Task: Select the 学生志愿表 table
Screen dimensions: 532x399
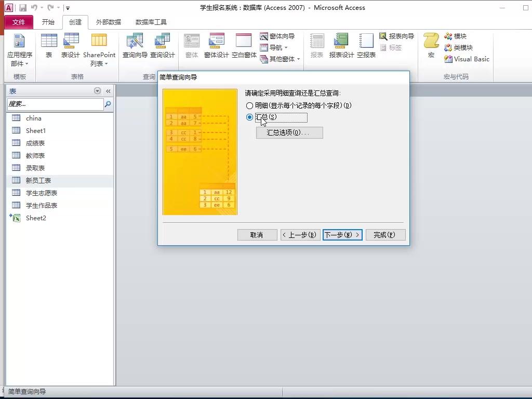Action: click(x=60, y=193)
